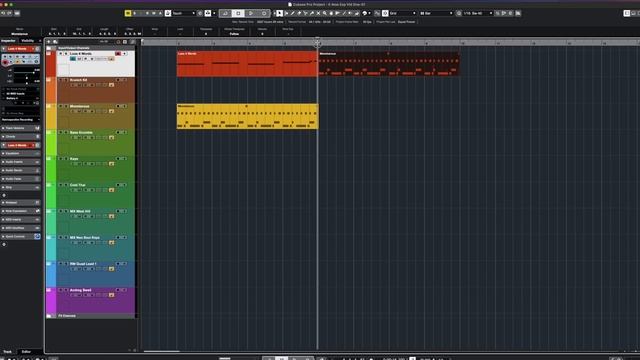Screen dimensions: 640x360
Task: Expand the Track Versions inspector section
Action: click(x=20, y=128)
